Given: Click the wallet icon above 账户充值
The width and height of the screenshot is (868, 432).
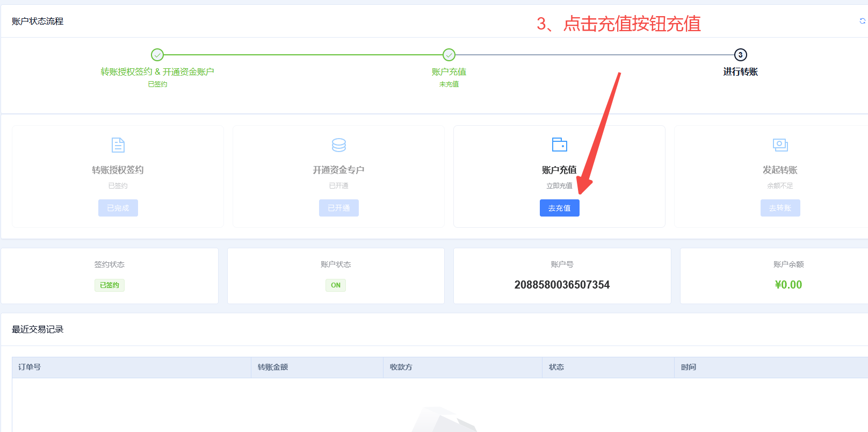Looking at the screenshot, I should tap(559, 145).
